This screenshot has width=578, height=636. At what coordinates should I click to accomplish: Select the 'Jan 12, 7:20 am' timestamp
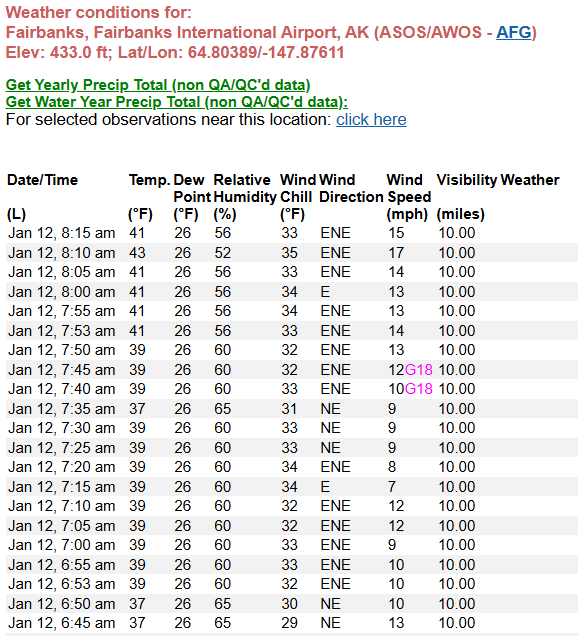62,467
